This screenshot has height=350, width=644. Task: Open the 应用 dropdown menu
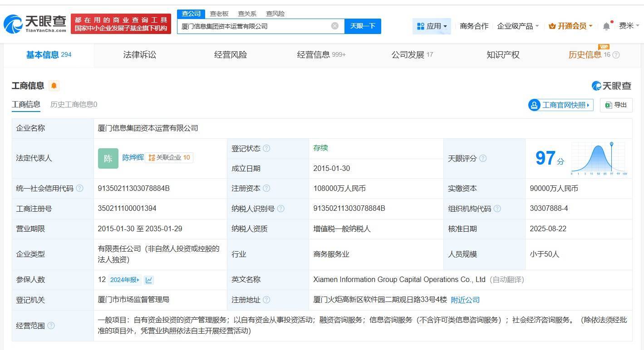pos(432,26)
